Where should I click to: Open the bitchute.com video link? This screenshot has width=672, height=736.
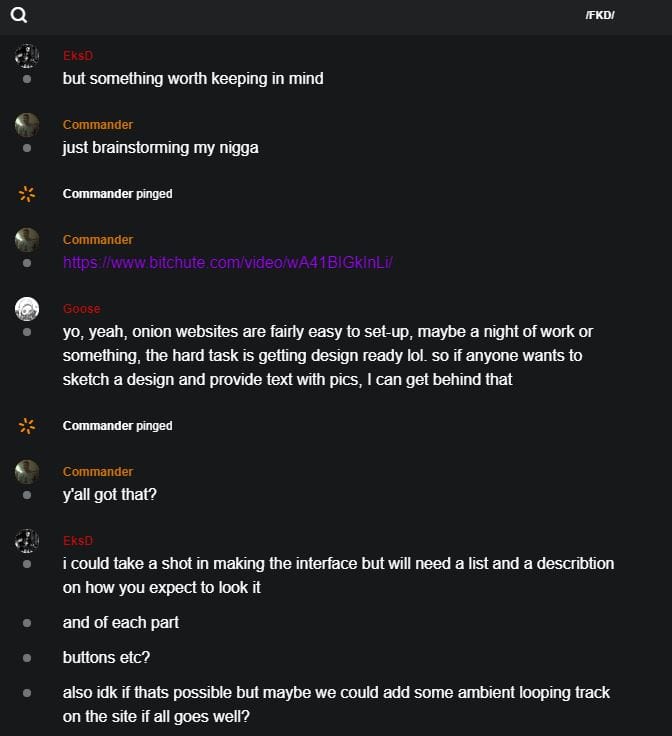228,262
